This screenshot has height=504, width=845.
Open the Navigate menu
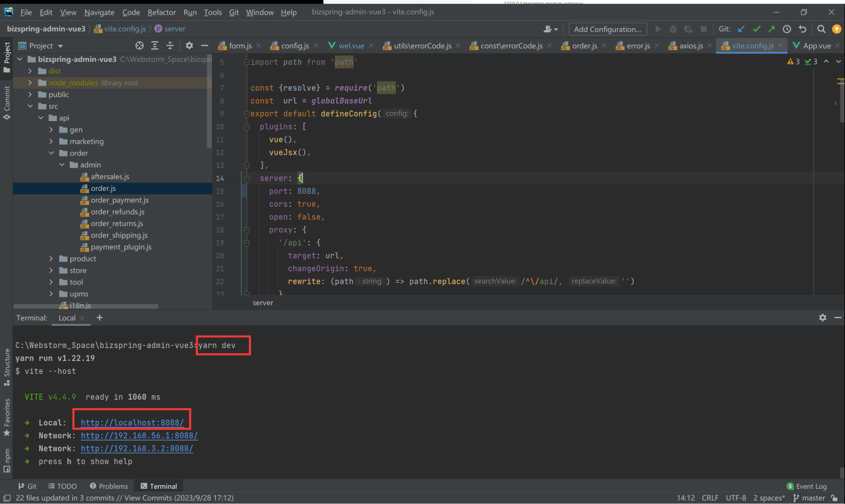(x=99, y=12)
